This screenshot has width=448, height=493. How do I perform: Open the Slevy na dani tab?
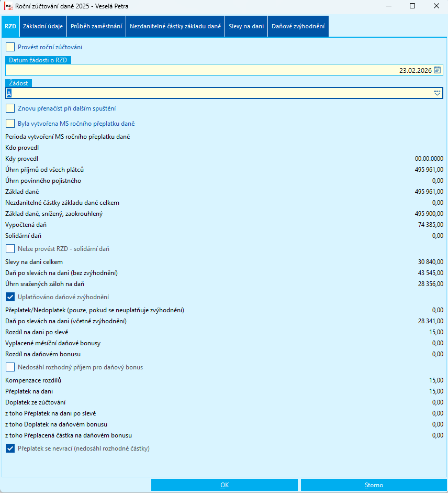[247, 26]
